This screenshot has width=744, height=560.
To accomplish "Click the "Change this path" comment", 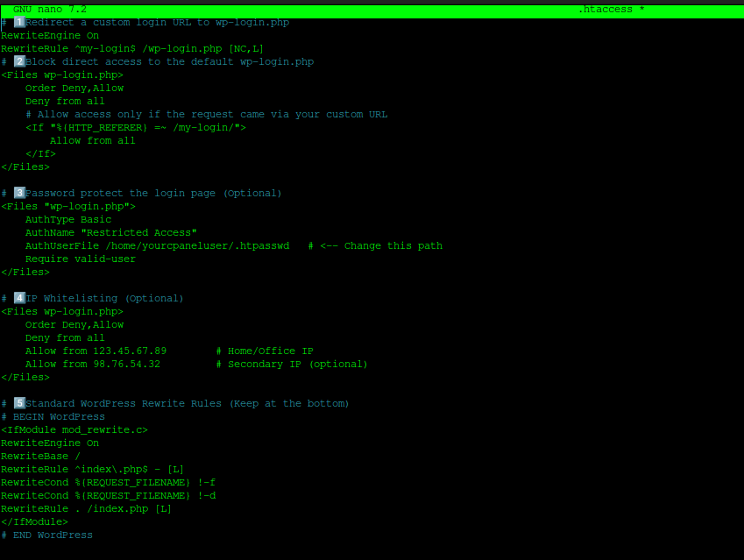I will 393,245.
